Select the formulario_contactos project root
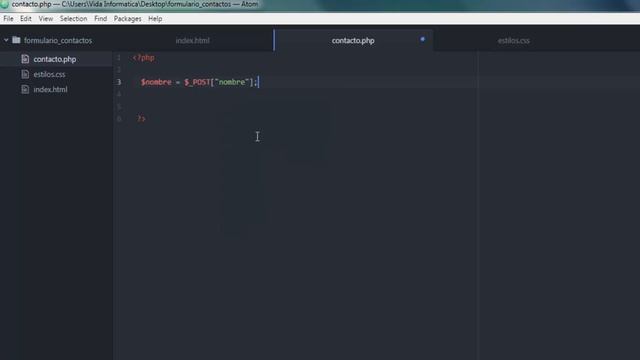 (x=58, y=40)
